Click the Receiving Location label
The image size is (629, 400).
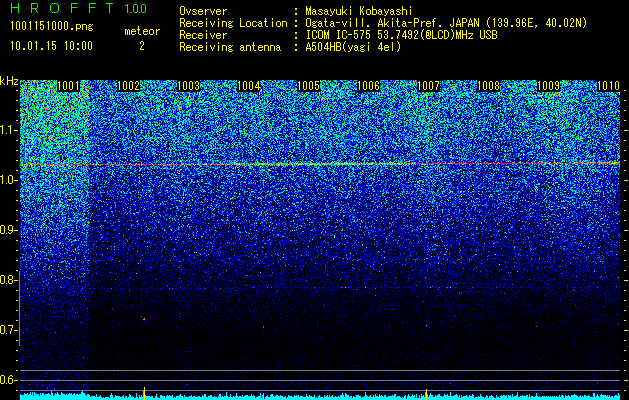[233, 23]
